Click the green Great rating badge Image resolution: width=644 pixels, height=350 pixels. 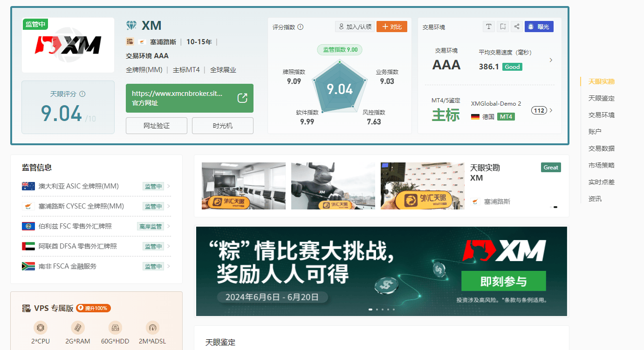(x=551, y=168)
